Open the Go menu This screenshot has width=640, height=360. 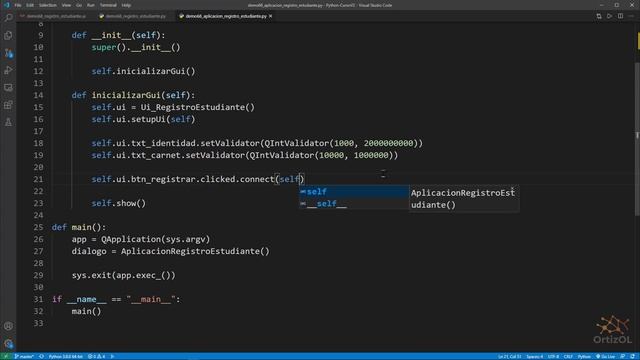coord(79,5)
